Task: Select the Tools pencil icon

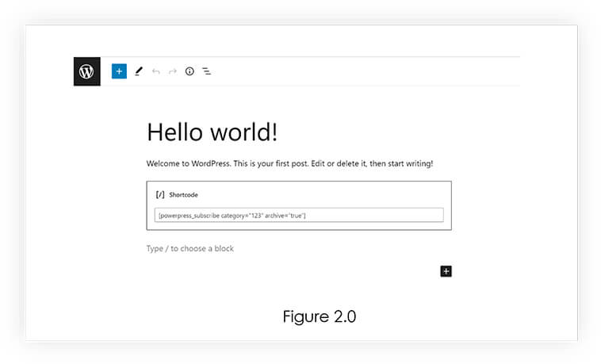Action: coord(139,71)
